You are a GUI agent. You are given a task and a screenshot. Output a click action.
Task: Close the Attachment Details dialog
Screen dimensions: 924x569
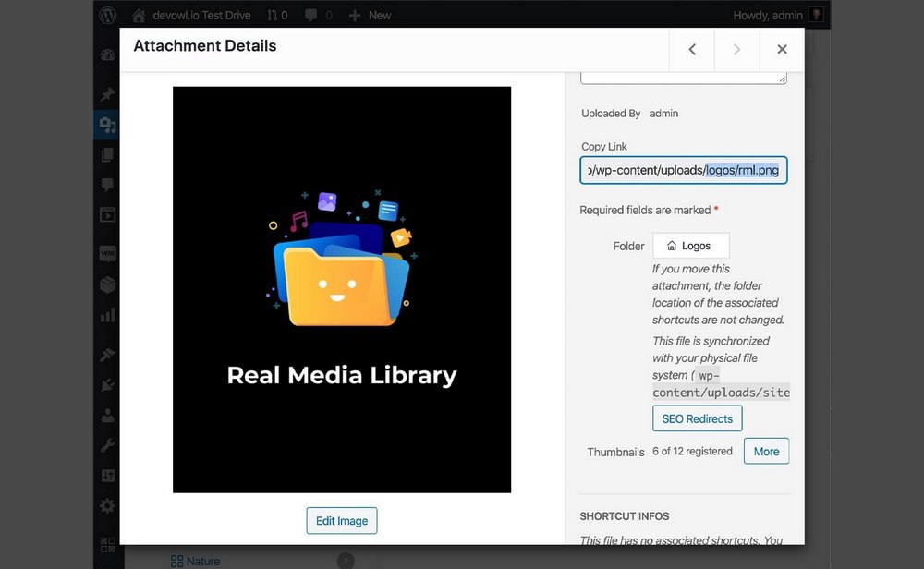(x=782, y=50)
